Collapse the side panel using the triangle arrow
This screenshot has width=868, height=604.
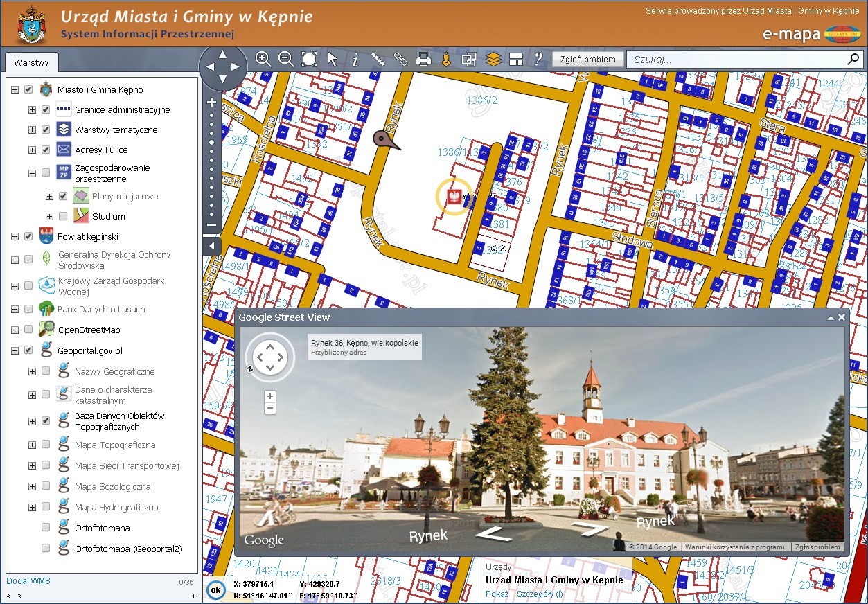coord(212,246)
